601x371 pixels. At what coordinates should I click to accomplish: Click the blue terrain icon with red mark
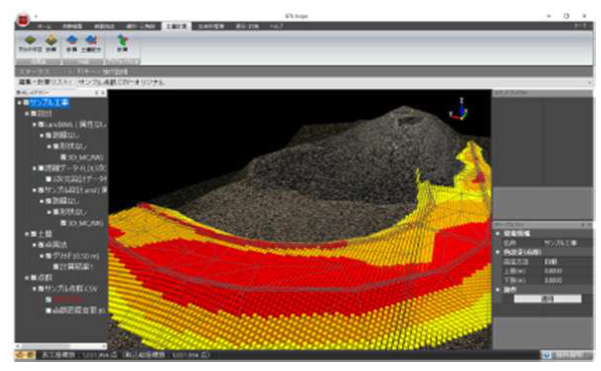[x=91, y=40]
